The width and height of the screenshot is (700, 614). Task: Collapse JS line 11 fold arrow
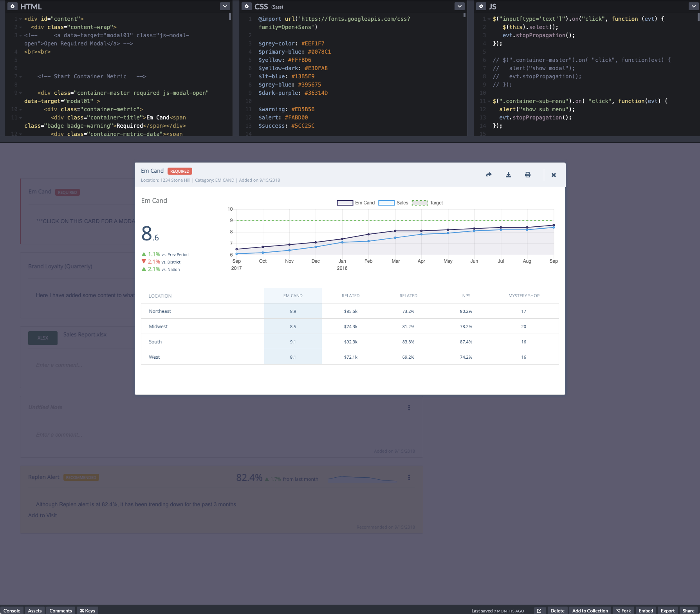point(489,101)
